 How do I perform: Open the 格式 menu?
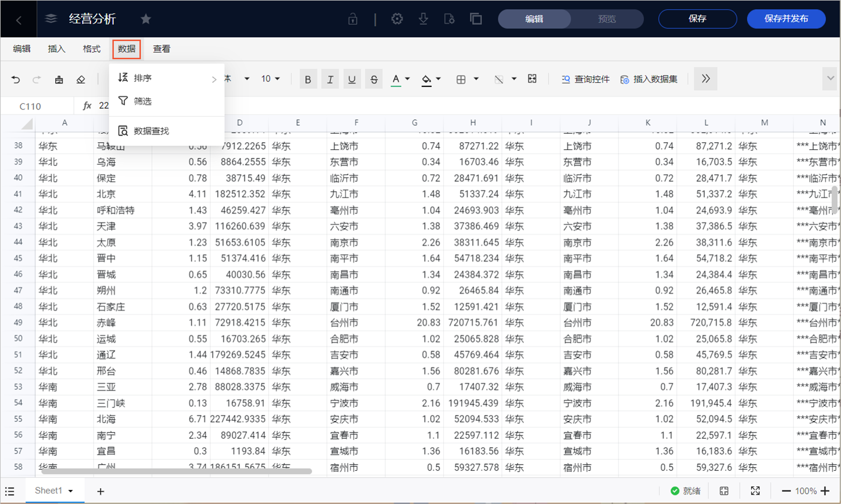point(91,49)
